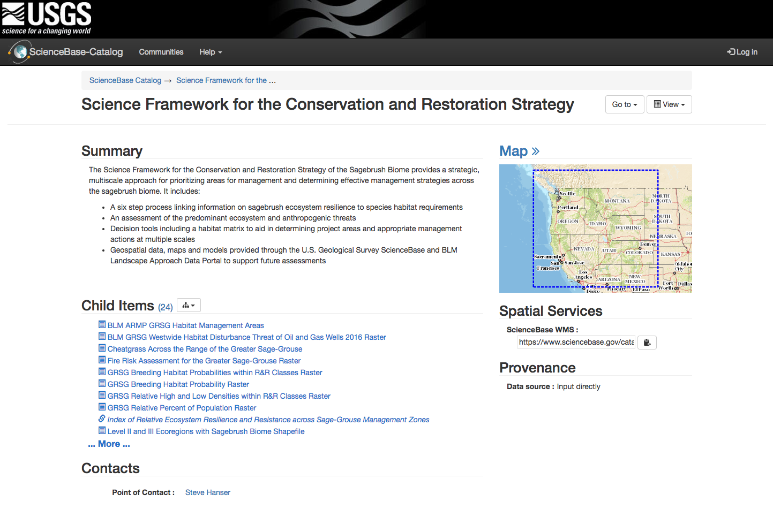This screenshot has height=532, width=773.
Task: Click the icon beside GRSG Breeding Habitat Probabilities within R&R
Action: pyautogui.click(x=102, y=371)
